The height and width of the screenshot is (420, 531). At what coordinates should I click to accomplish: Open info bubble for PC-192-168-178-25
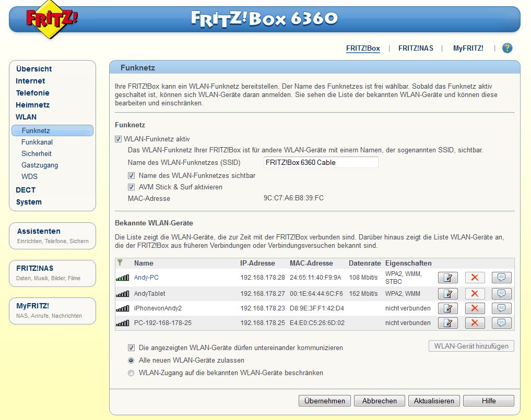[502, 322]
